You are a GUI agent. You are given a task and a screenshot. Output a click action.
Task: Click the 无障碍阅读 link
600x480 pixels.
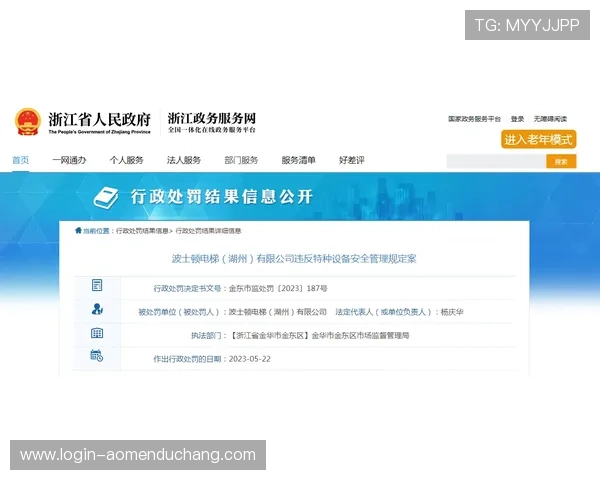[550, 119]
